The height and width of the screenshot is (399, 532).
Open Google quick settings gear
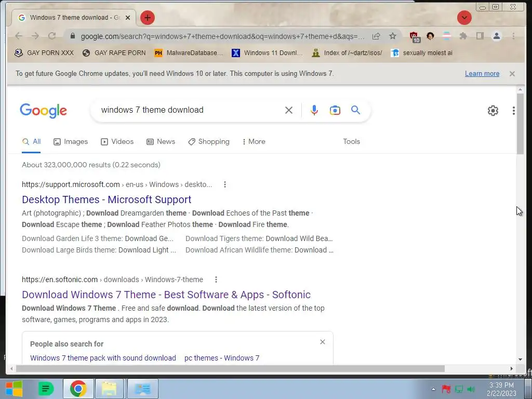click(x=493, y=111)
